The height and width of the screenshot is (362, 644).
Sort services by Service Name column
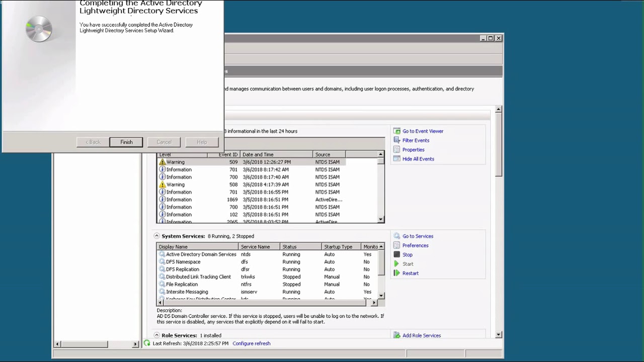tap(259, 247)
